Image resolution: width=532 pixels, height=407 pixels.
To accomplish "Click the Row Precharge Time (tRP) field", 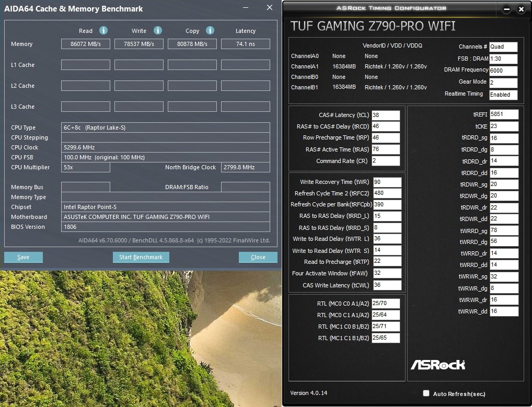I will click(386, 138).
